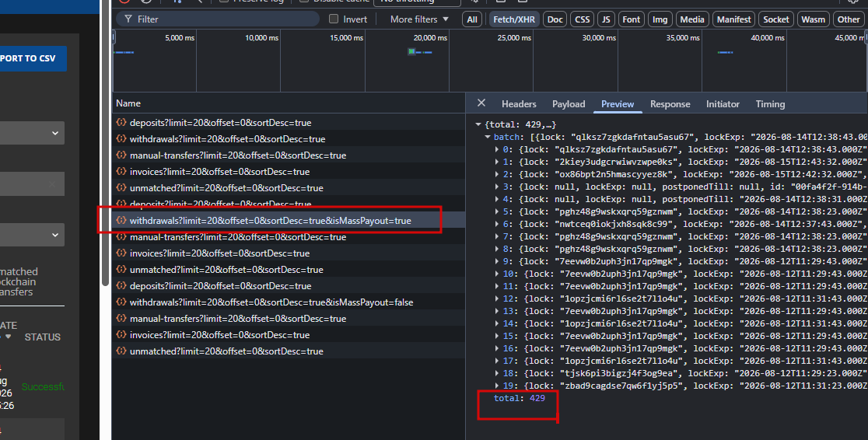This screenshot has width=868, height=440.
Task: Click the STATUS column header on the page
Action: [43, 337]
